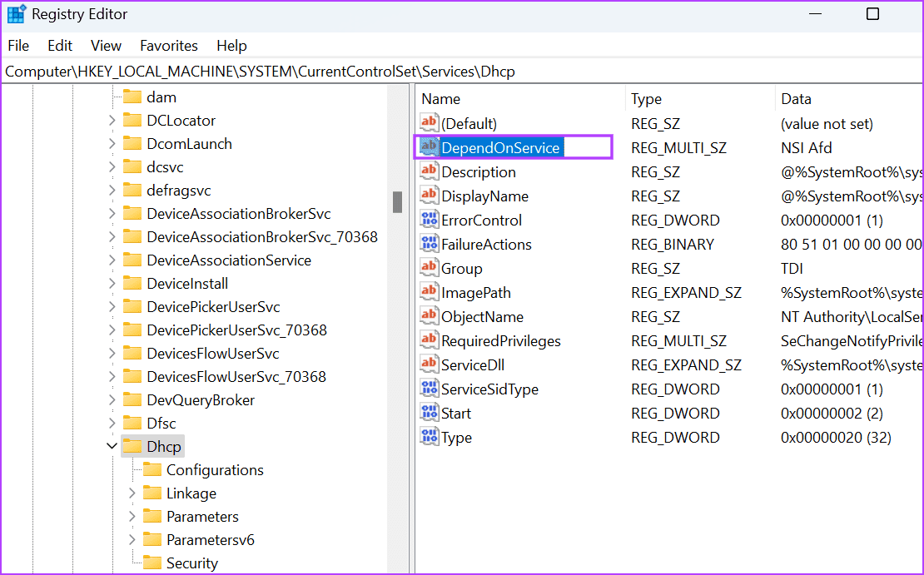Click the ab icon beside ImagePath
The image size is (924, 575).
click(x=429, y=292)
